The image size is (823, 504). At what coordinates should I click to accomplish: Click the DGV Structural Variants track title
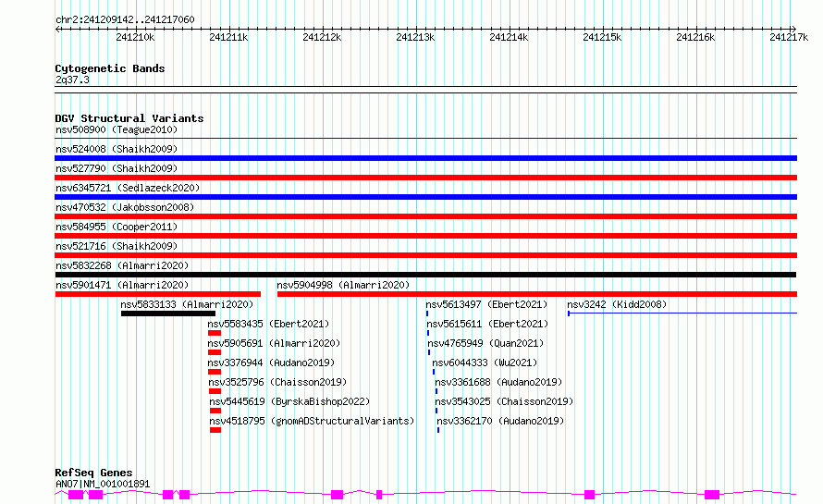pyautogui.click(x=129, y=118)
